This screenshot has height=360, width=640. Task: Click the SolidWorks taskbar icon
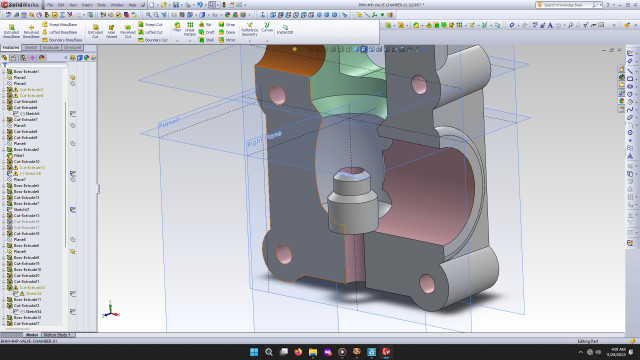(386, 352)
